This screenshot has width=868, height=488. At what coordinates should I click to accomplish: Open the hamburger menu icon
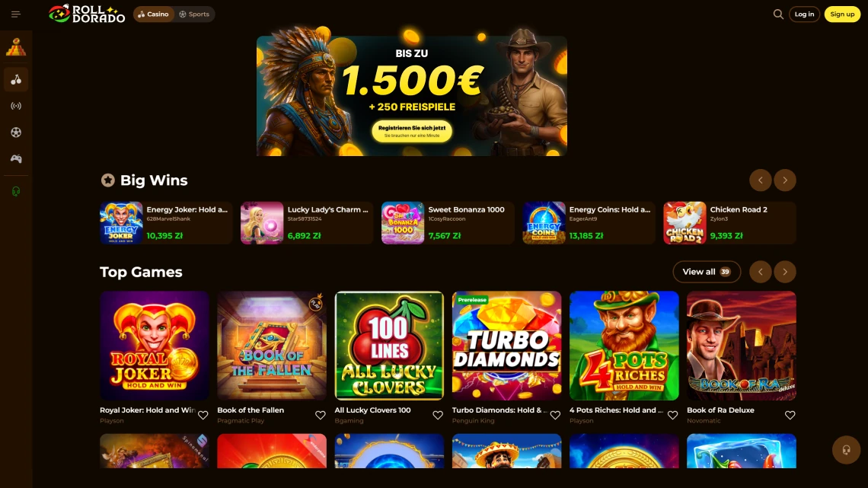click(15, 14)
